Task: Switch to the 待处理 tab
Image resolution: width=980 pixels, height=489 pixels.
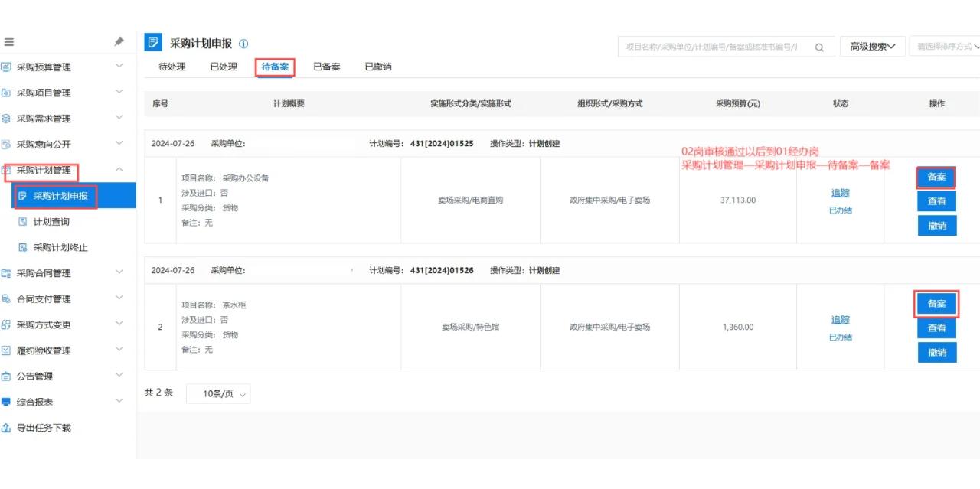Action: (172, 67)
